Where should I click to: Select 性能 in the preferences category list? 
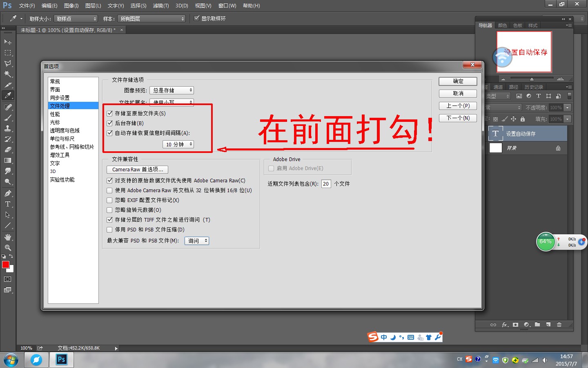point(55,114)
